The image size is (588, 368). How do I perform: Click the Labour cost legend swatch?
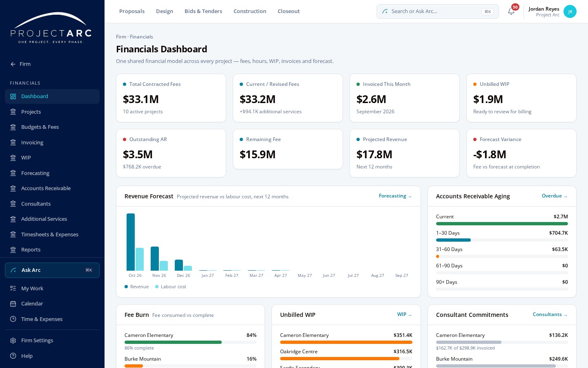point(157,287)
